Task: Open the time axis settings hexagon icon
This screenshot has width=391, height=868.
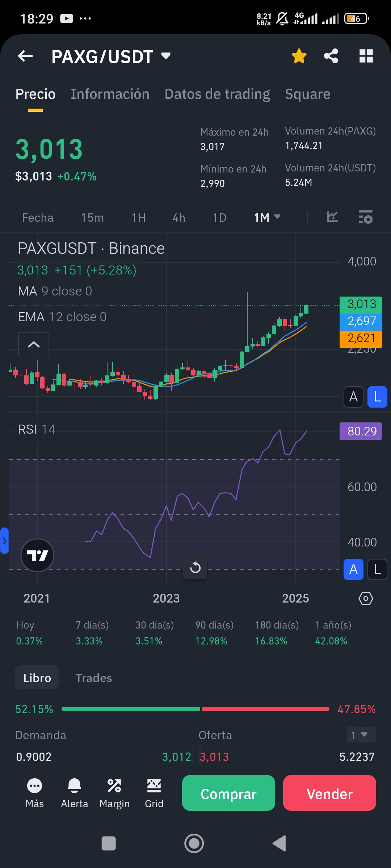Action: pos(366,599)
